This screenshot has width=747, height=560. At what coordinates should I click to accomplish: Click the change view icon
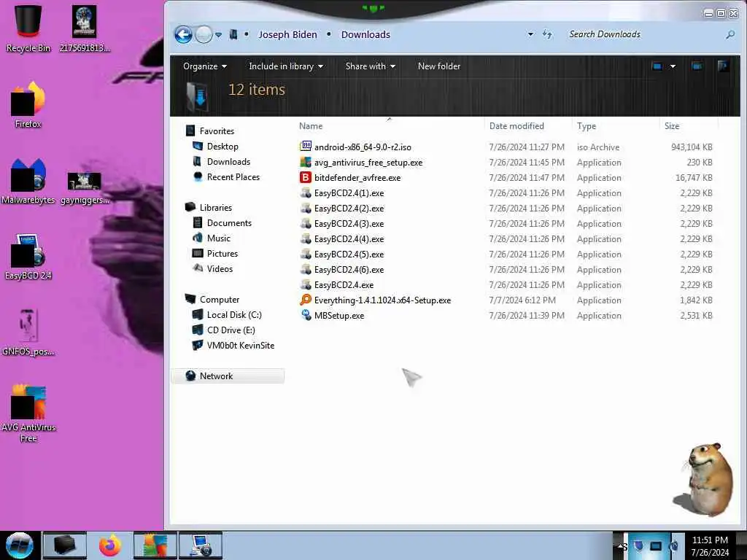point(657,66)
